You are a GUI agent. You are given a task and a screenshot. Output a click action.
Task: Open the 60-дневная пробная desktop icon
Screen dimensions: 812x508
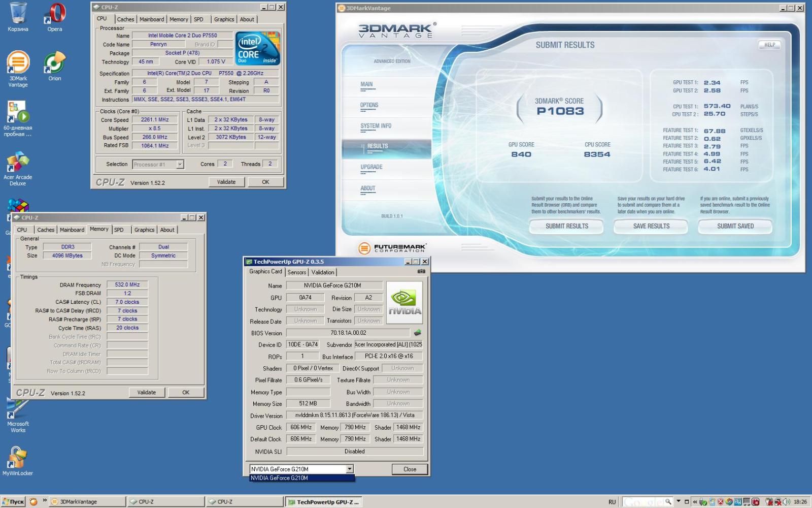tap(18, 118)
